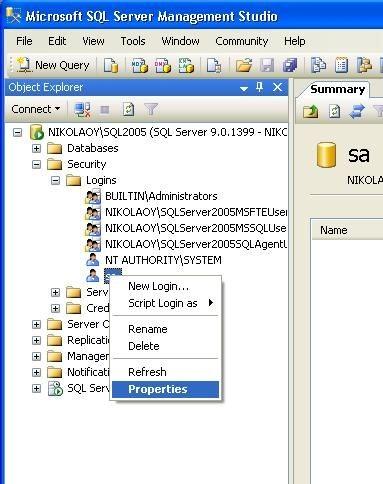Expand the Databases folder
Image resolution: width=383 pixels, height=484 pixels.
pos(36,148)
